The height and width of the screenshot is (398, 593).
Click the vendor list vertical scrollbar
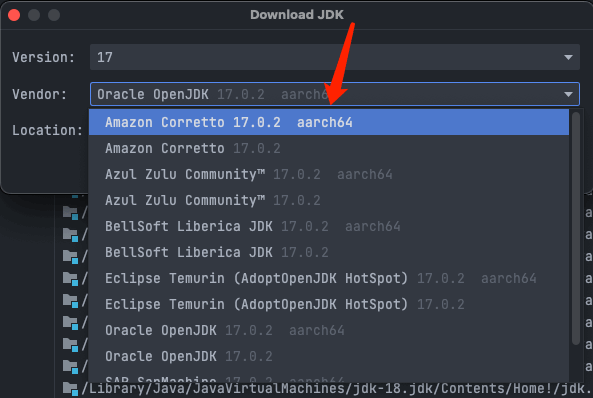[x=576, y=228]
